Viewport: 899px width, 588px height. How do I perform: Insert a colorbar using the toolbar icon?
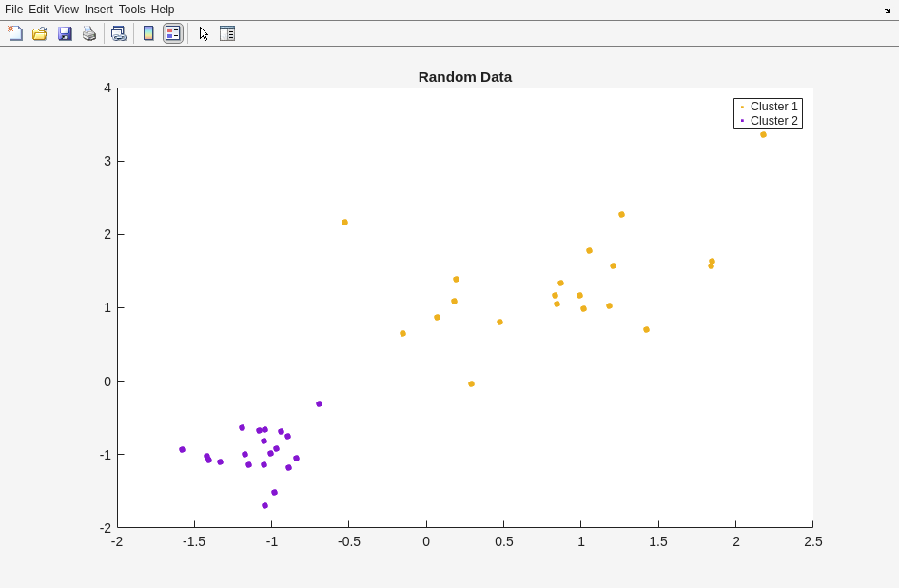148,33
